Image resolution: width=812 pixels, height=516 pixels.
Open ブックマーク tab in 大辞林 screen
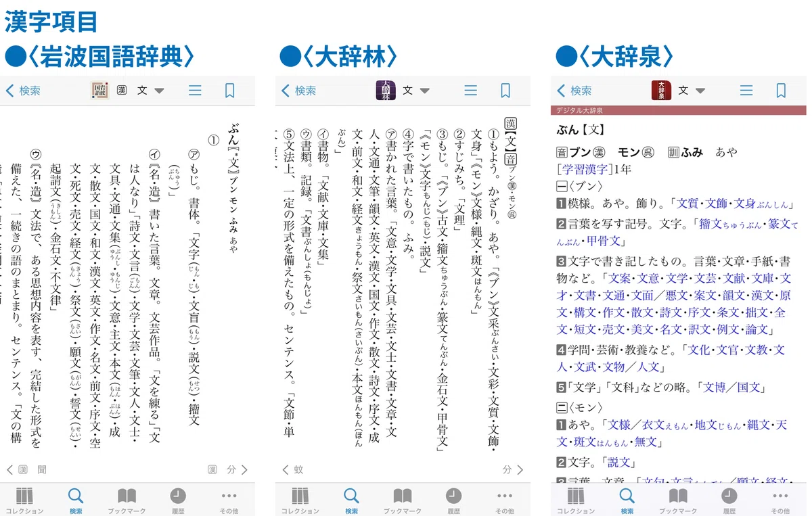coord(402,501)
